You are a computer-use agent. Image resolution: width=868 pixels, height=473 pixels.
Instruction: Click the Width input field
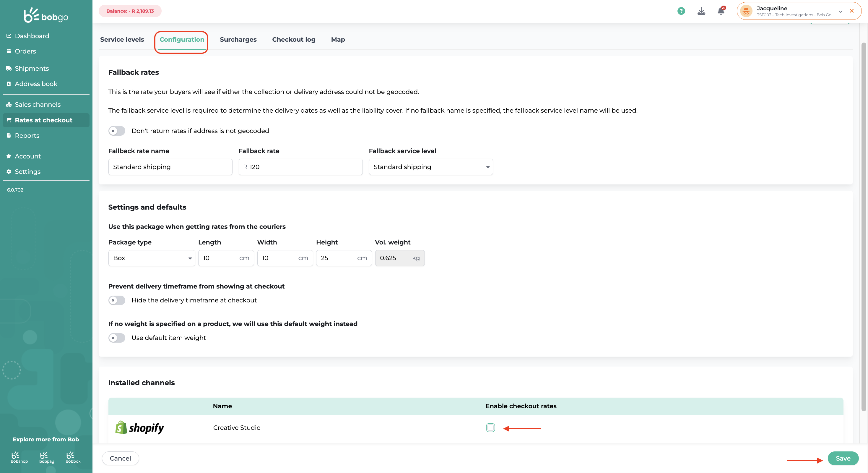tap(285, 258)
